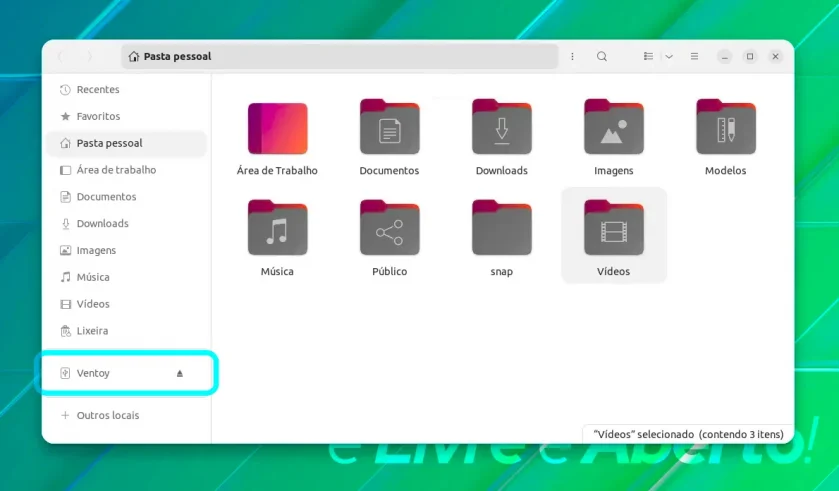Open the hamburger main menu
840x491 pixels.
point(694,56)
